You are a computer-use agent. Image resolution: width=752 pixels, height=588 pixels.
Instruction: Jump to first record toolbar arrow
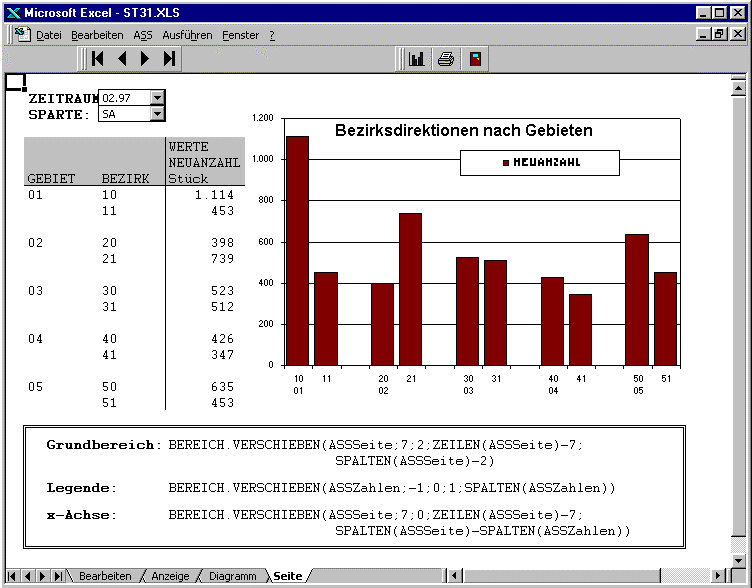pos(98,59)
